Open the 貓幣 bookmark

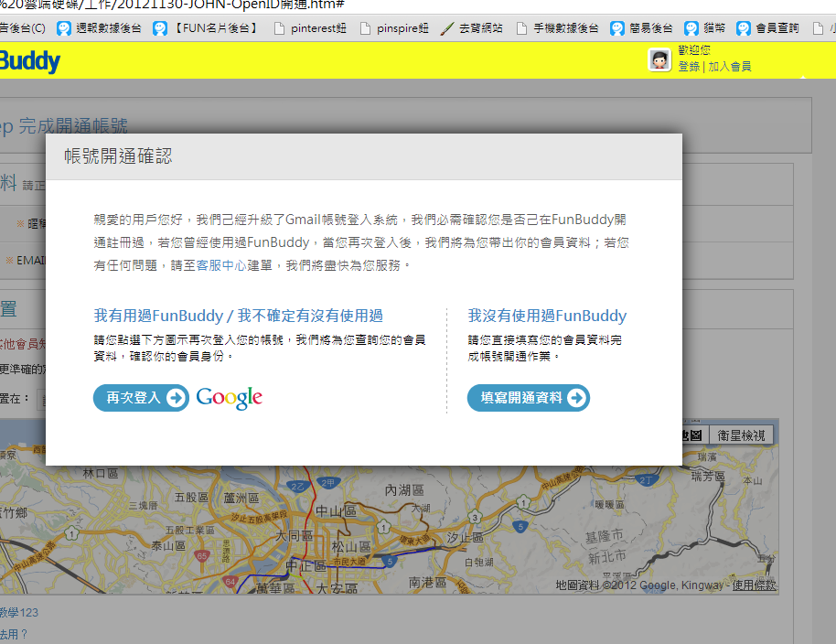click(x=705, y=28)
